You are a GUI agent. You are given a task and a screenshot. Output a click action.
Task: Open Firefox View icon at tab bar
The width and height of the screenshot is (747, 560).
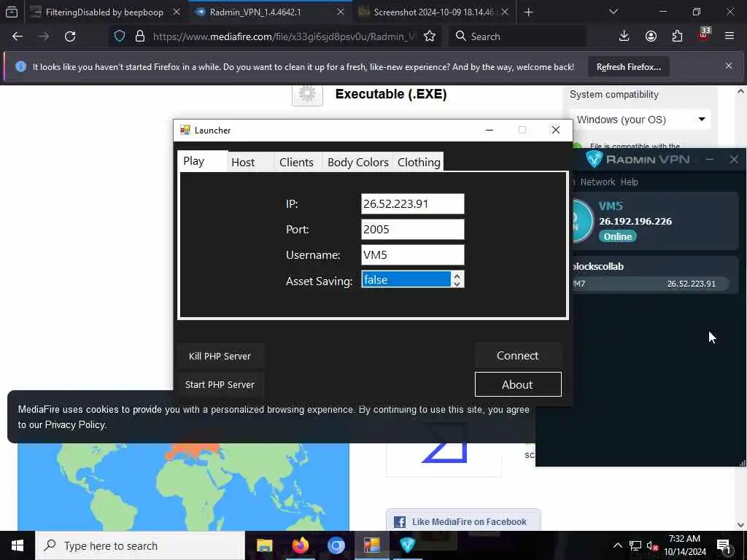(12, 12)
